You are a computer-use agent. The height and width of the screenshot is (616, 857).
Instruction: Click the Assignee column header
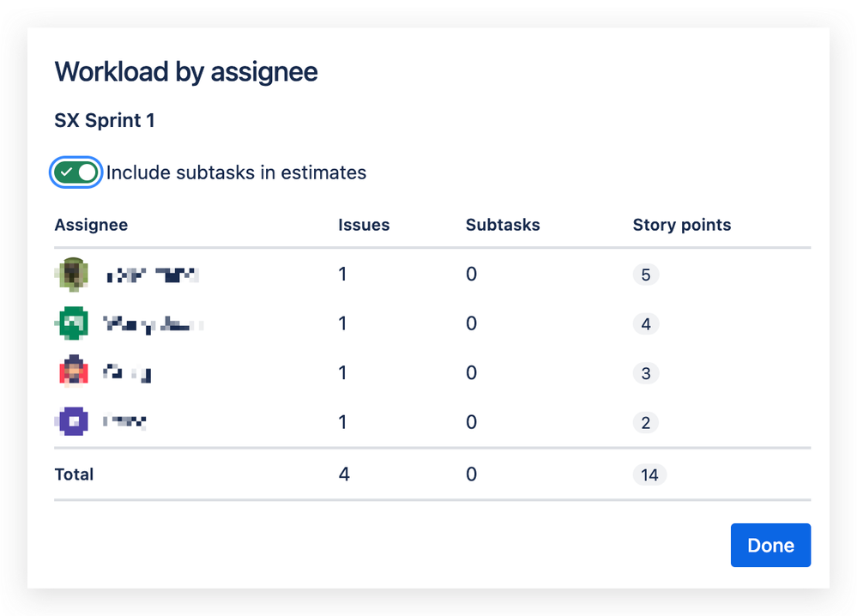click(91, 225)
